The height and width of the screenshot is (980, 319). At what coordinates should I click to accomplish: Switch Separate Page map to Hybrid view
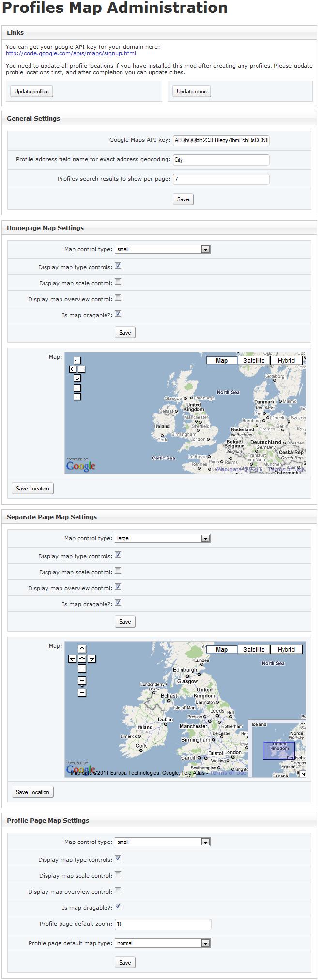pyautogui.click(x=286, y=649)
